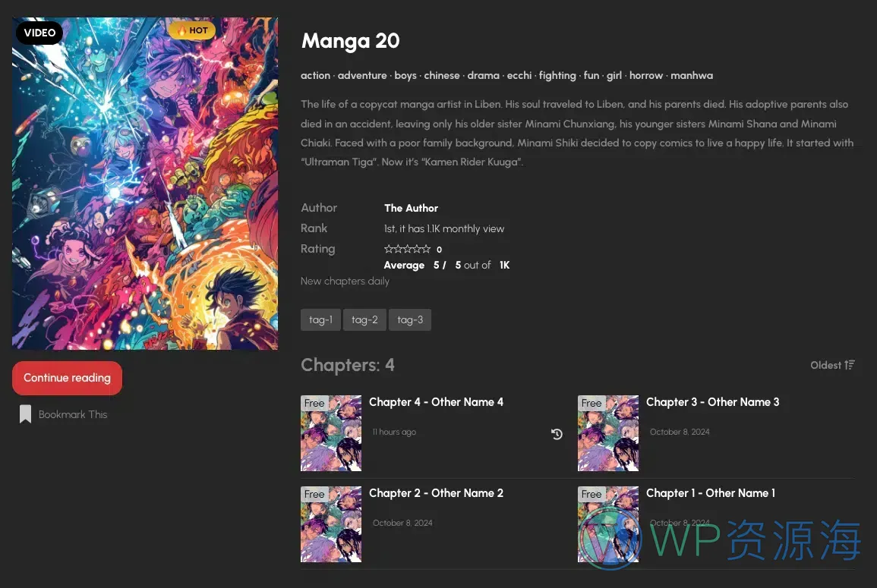
Task: Click the star rating icons
Action: pyautogui.click(x=407, y=249)
